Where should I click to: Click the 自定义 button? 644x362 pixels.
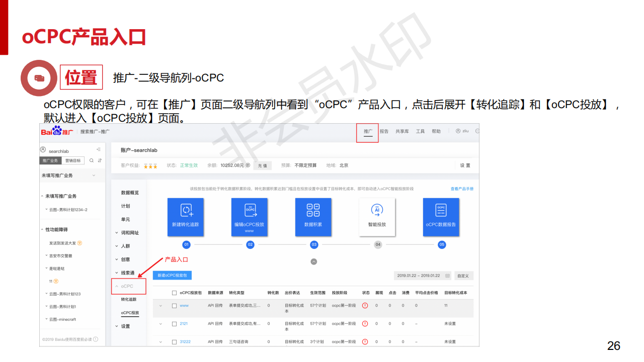coord(463,276)
